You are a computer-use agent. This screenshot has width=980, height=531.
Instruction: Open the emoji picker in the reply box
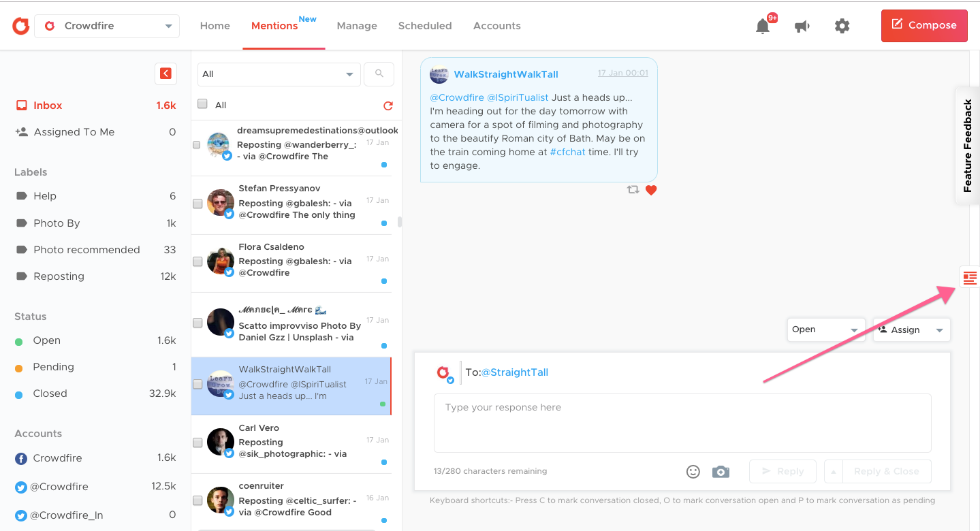(x=693, y=471)
